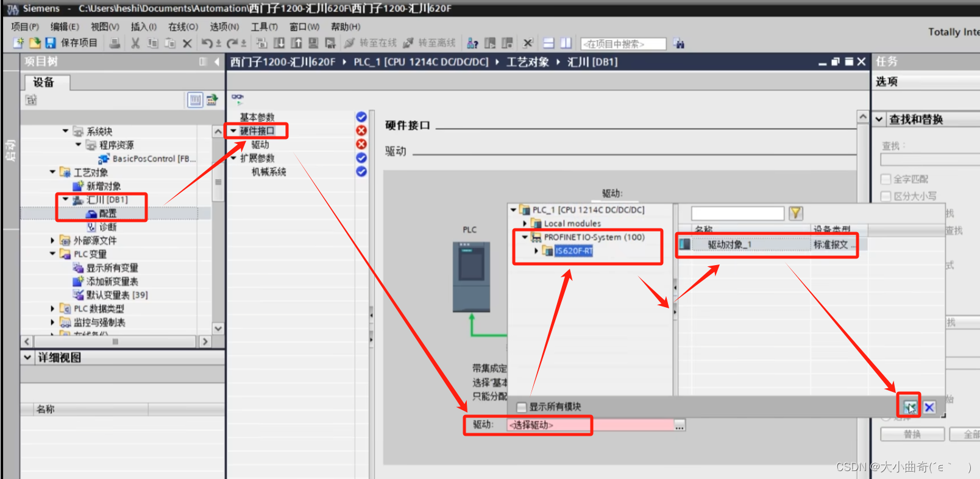Save the project with 保存项目 button
This screenshot has width=980, height=479.
[72, 43]
